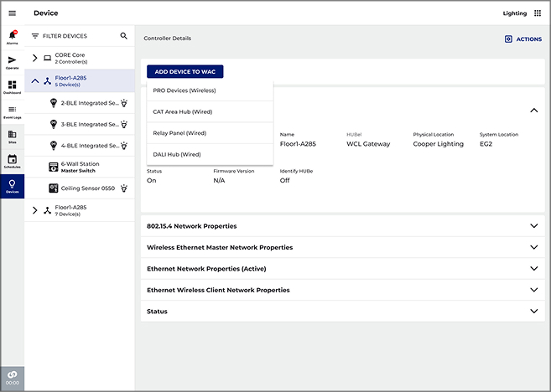This screenshot has width=551, height=392.
Task: Collapse the controller details section chevron
Action: click(x=533, y=111)
